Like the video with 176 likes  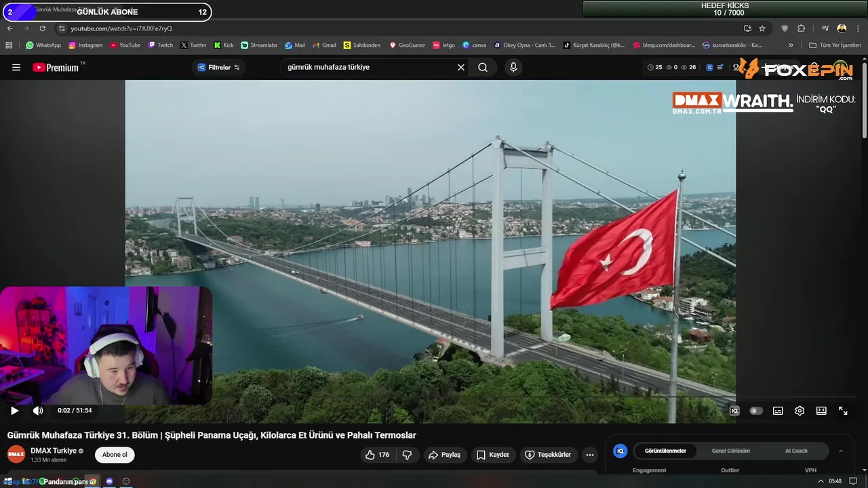pyautogui.click(x=377, y=455)
